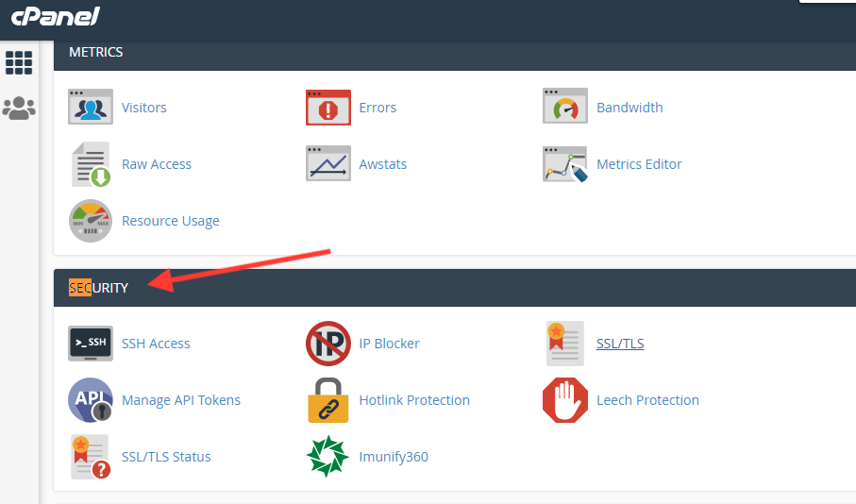Collapse the SECURITY section header

coord(455,288)
